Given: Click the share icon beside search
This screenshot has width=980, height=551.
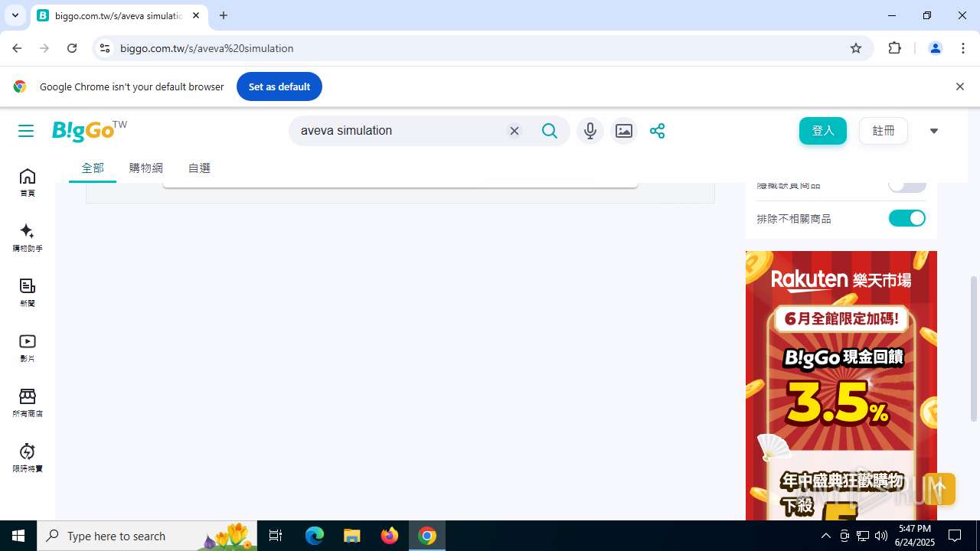Looking at the screenshot, I should [x=657, y=131].
